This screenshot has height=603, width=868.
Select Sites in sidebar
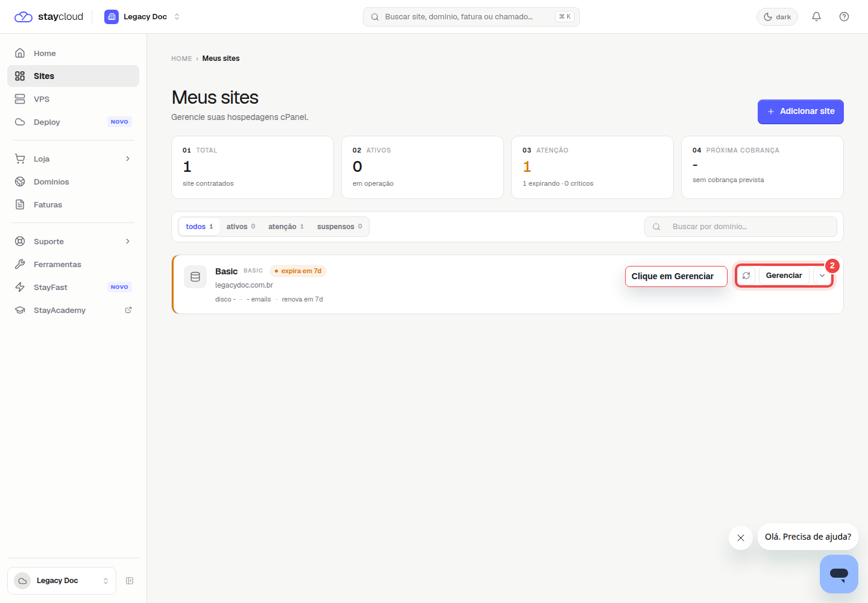coord(73,76)
